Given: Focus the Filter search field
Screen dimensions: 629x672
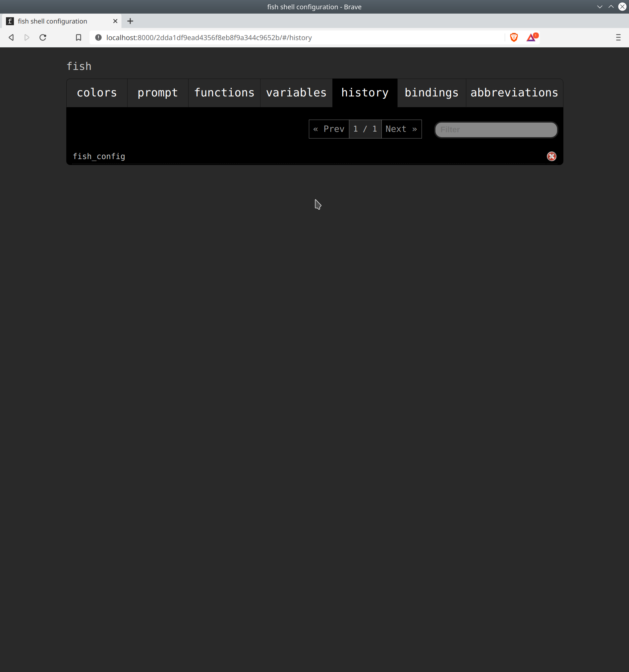Looking at the screenshot, I should [496, 130].
